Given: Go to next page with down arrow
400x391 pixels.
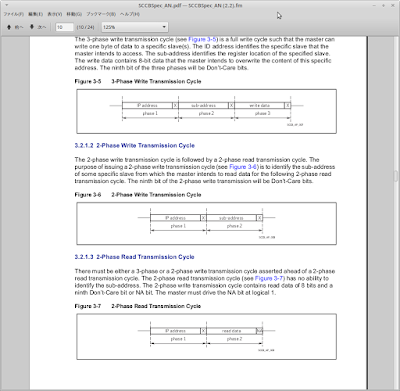Looking at the screenshot, I should pyautogui.click(x=38, y=27).
